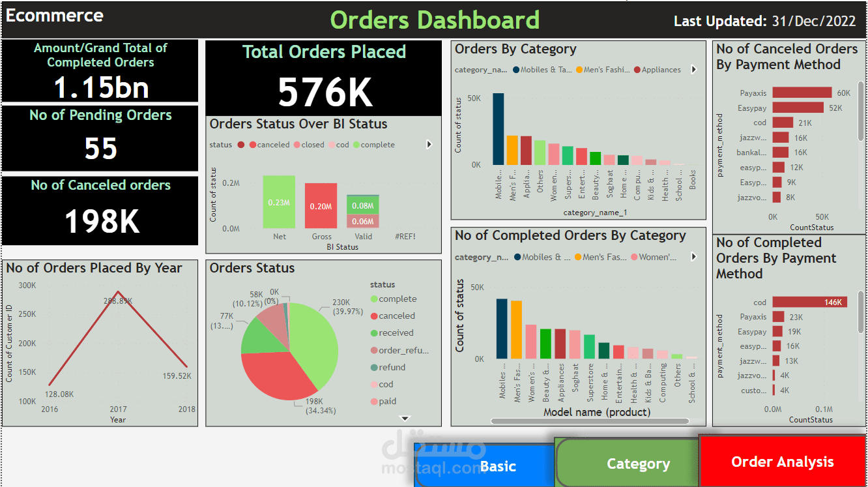
Task: Expand the status legend with its right arrow
Action: point(429,144)
